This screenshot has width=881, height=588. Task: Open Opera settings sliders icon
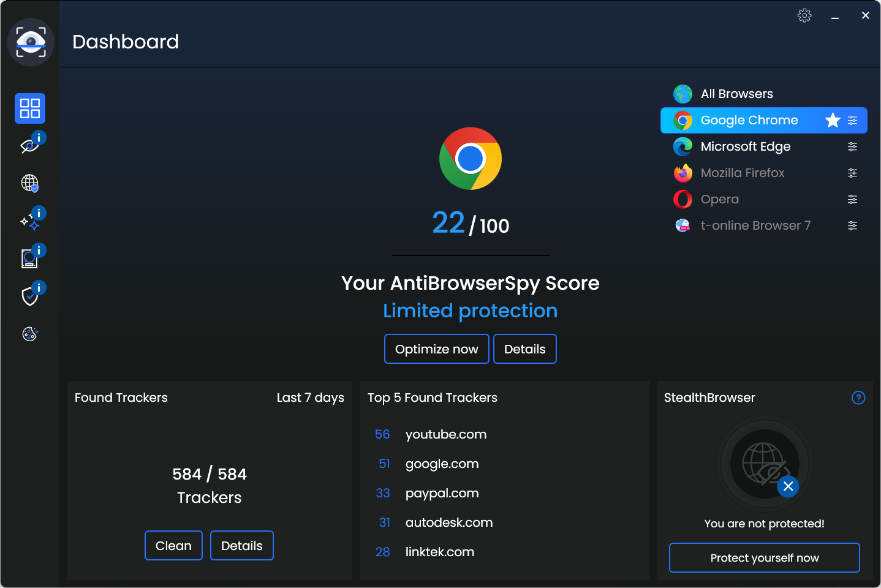pos(852,199)
